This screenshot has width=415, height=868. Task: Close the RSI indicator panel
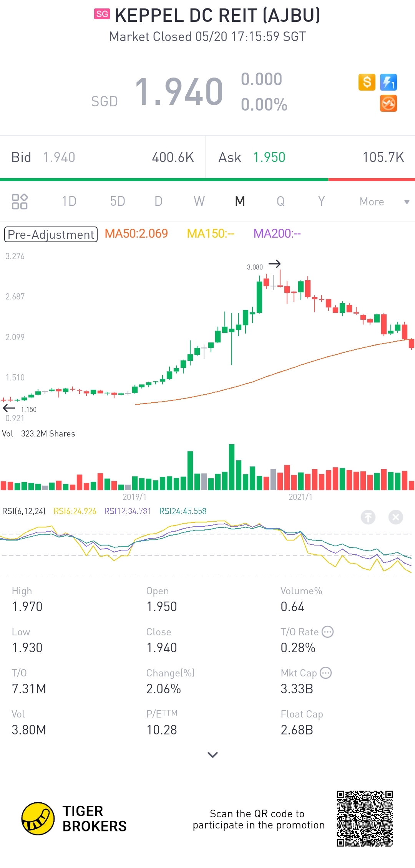(396, 517)
